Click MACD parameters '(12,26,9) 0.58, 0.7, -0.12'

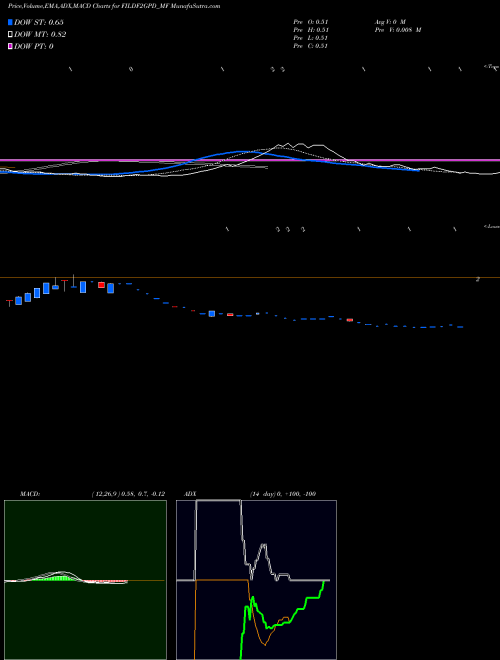coord(128,494)
